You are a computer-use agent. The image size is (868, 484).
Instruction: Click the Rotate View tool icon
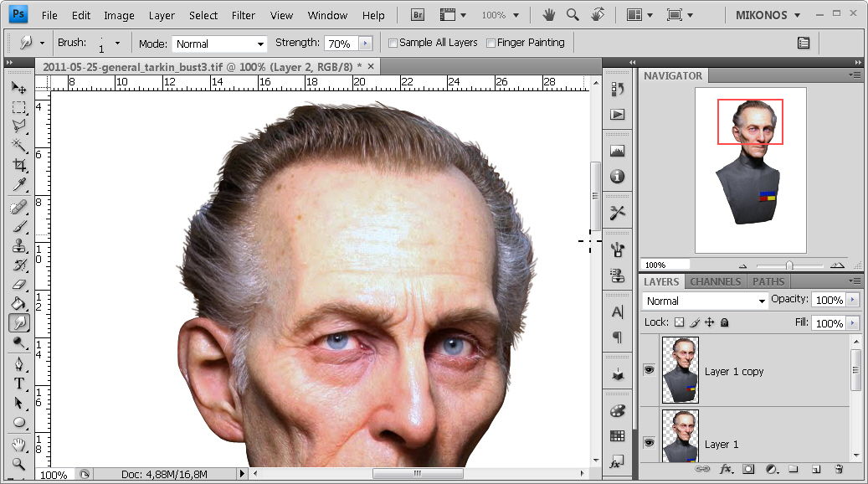(598, 15)
